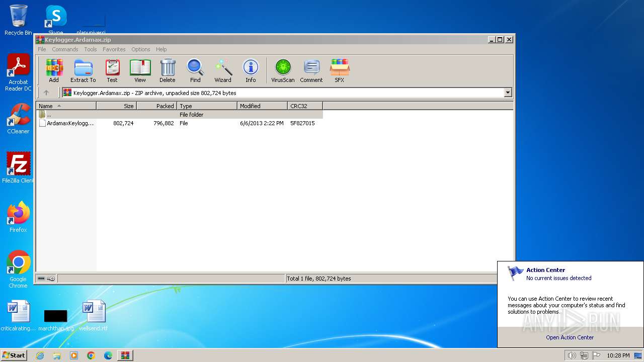Open the File menu
644x362 pixels.
(x=42, y=49)
